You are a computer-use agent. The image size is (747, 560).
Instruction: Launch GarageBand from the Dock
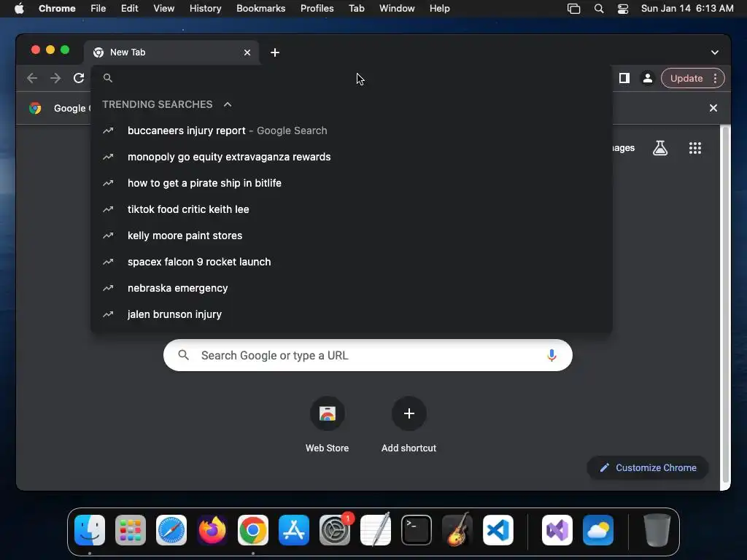click(457, 530)
